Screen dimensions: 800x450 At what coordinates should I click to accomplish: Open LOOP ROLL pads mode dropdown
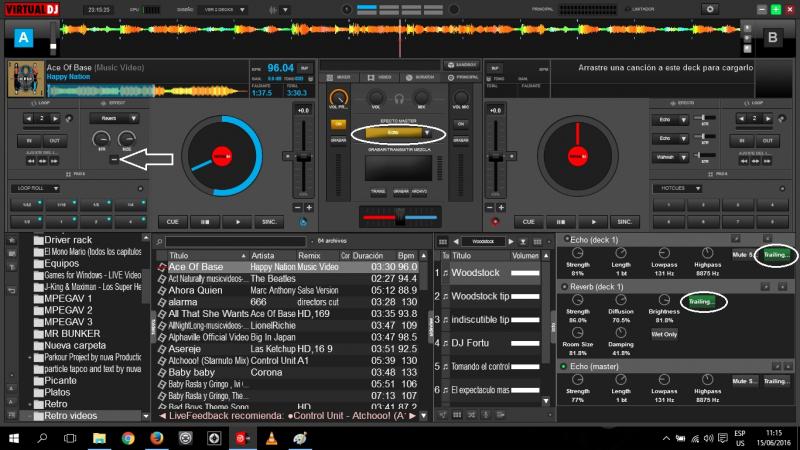(35, 188)
